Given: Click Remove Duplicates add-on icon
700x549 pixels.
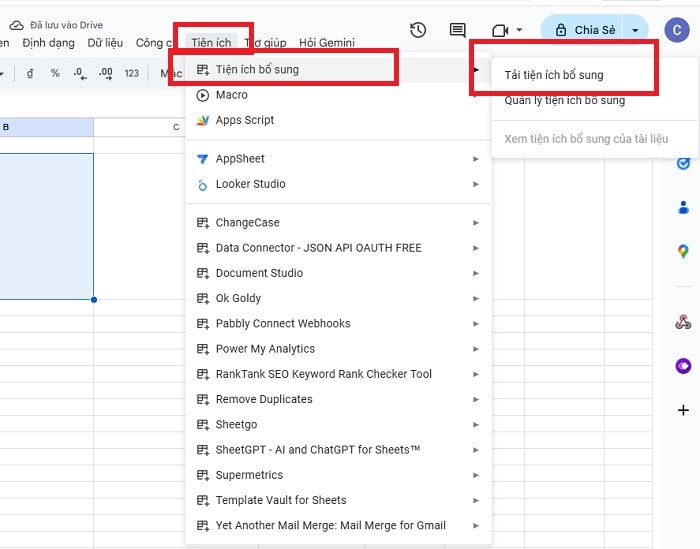Looking at the screenshot, I should coord(203,399).
